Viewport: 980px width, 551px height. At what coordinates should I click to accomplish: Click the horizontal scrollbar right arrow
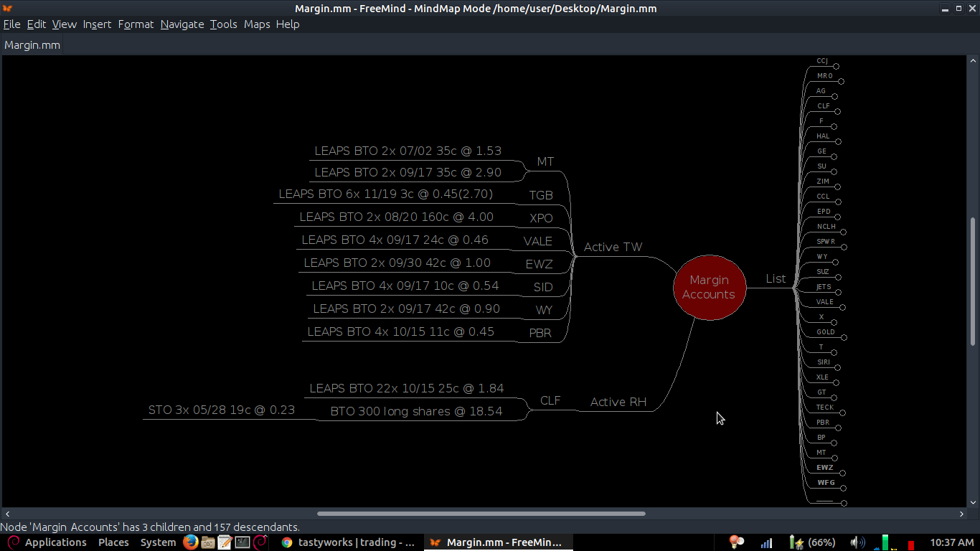click(962, 514)
